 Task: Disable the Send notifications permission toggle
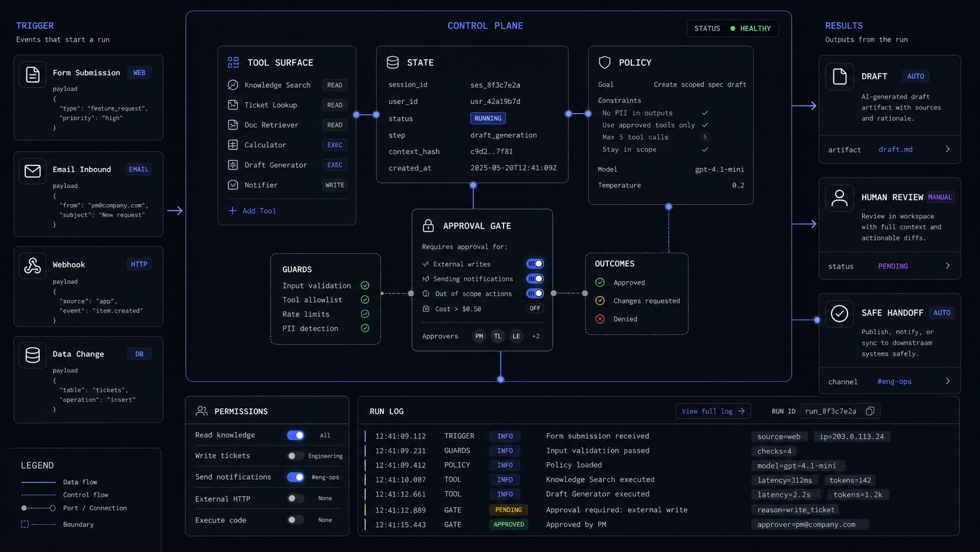point(295,477)
